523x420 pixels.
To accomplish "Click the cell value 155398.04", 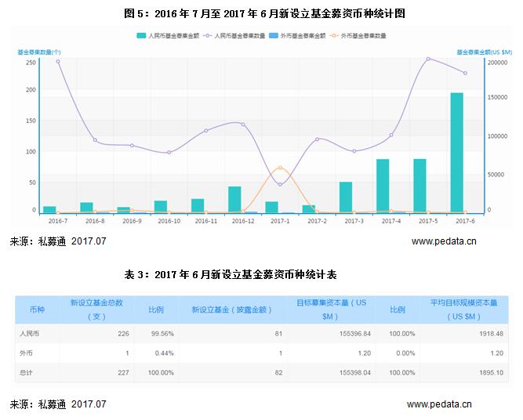I will point(355,372).
